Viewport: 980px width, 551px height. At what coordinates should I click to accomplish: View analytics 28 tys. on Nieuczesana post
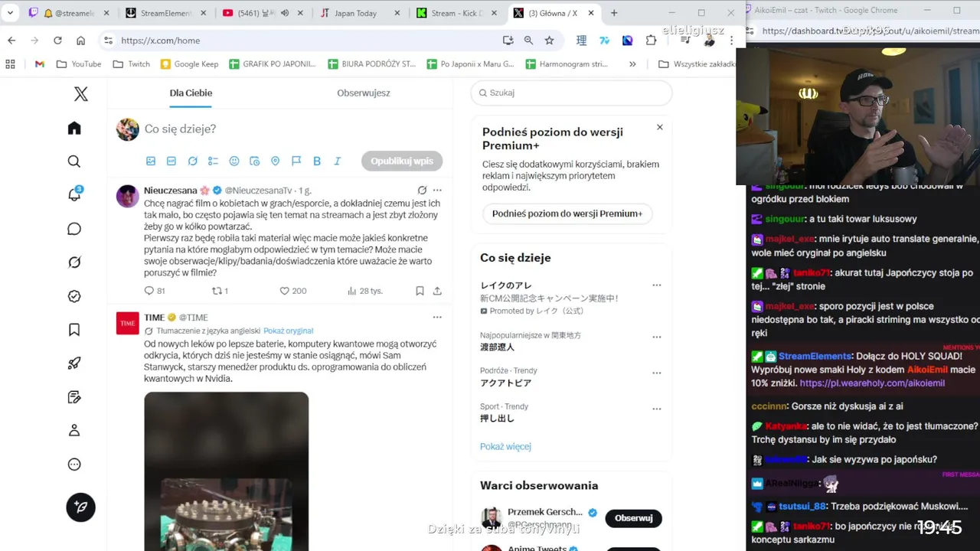click(x=364, y=291)
